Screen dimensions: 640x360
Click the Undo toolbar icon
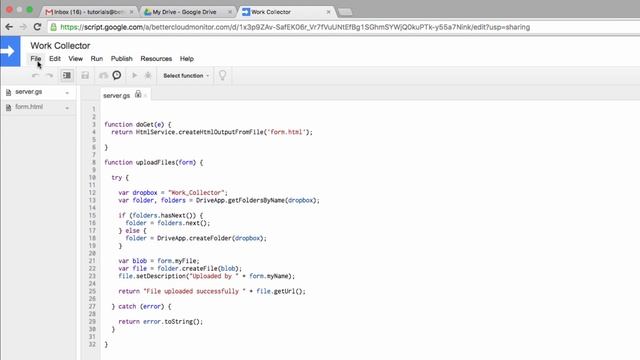[x=36, y=76]
